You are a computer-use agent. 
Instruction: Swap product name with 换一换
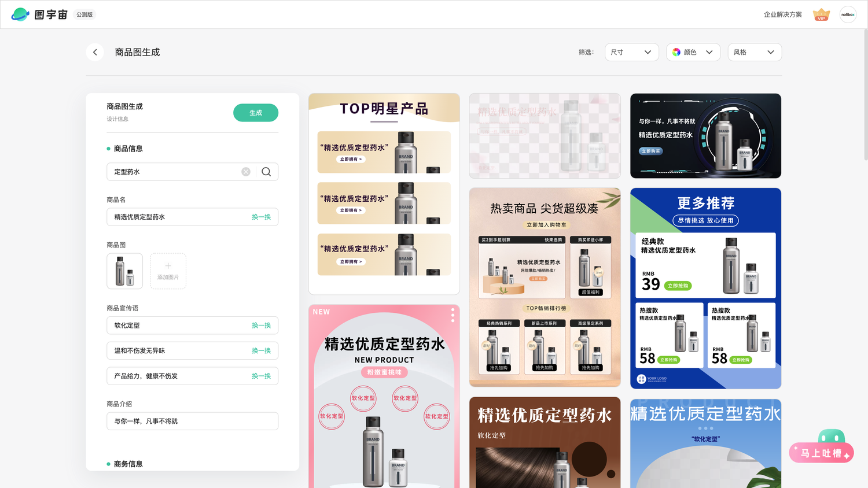(x=261, y=217)
